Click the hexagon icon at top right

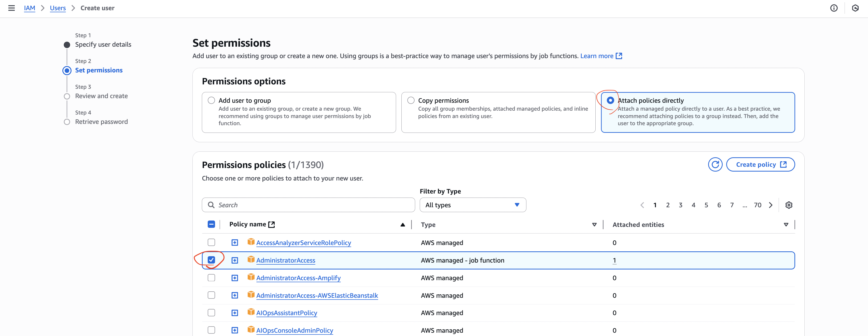855,8
